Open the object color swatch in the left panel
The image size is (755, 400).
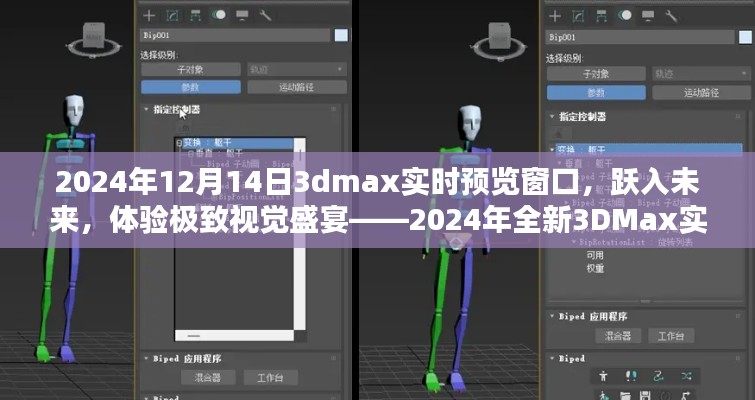[341, 35]
